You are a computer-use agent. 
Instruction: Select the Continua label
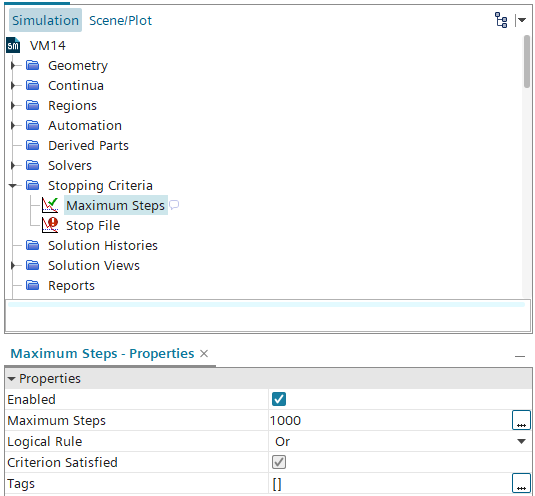(x=76, y=86)
